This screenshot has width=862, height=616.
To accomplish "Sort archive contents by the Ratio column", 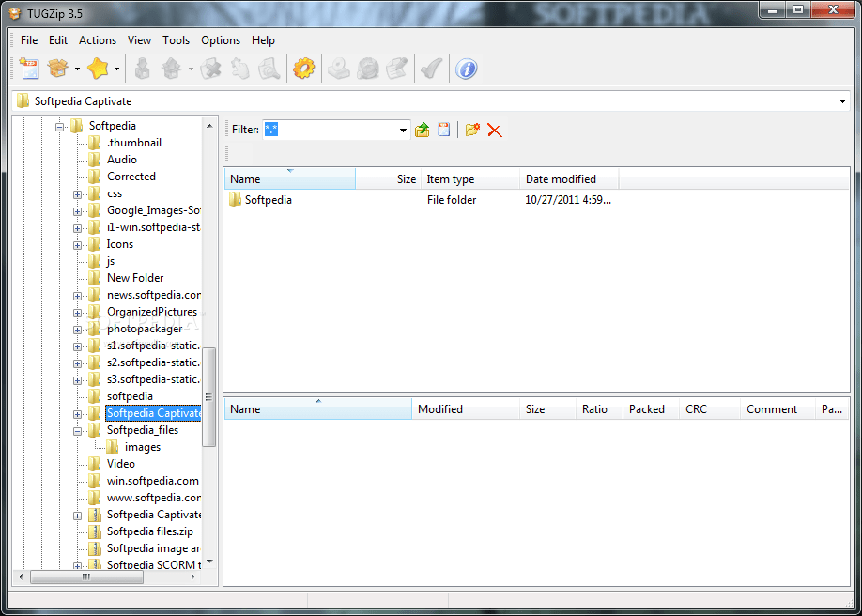I will [594, 409].
